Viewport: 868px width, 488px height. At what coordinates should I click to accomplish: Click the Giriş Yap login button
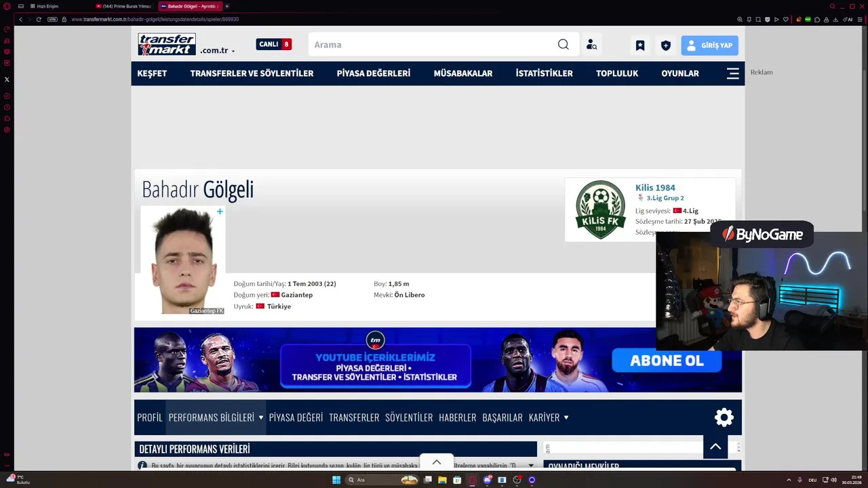point(710,45)
